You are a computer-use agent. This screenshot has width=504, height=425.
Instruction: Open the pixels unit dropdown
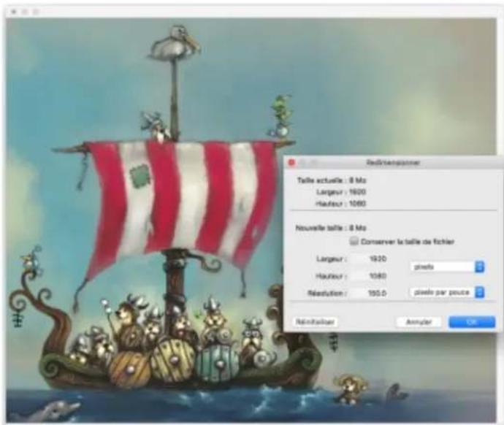click(x=448, y=267)
